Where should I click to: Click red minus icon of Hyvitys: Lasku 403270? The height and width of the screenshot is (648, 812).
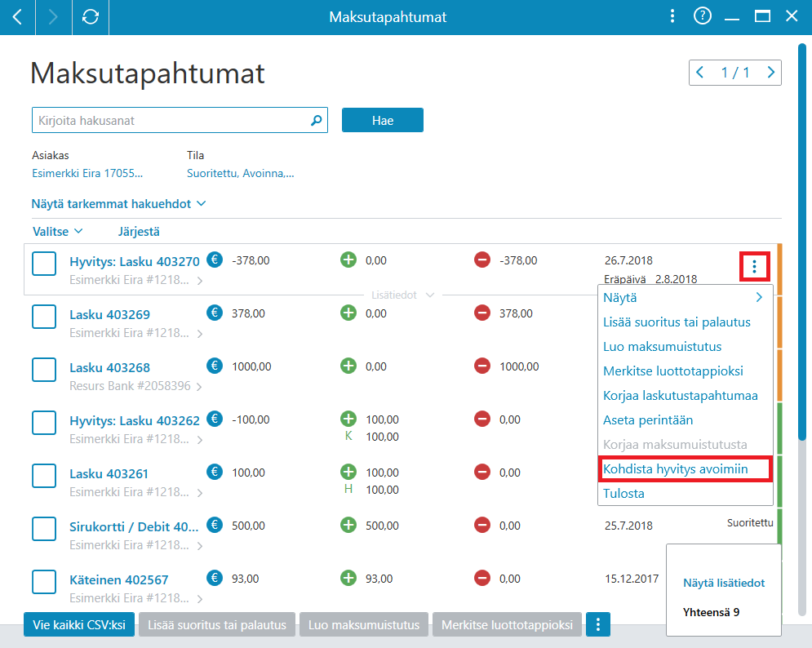point(482,260)
